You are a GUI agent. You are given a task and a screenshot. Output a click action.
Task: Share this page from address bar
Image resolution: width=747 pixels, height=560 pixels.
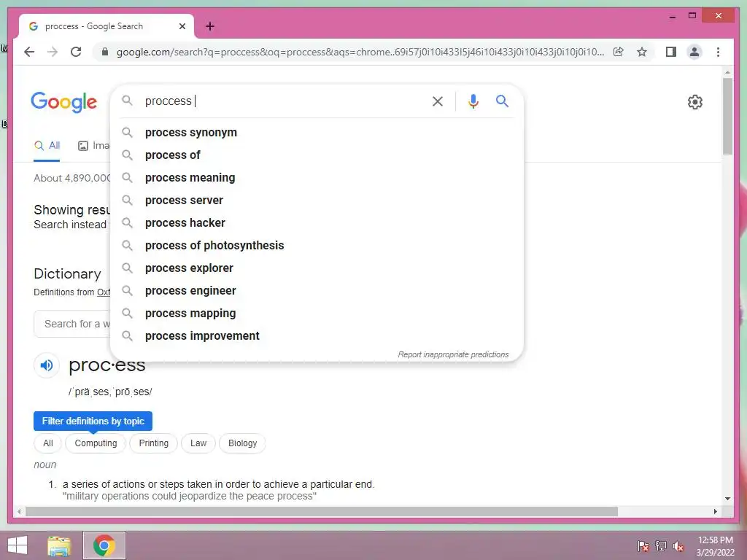click(619, 52)
